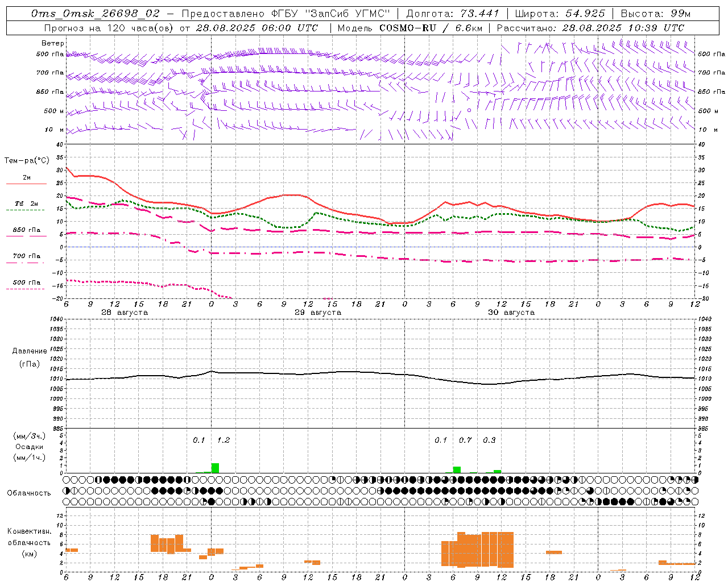Click the 0.3 precipitation amount
The height and width of the screenshot is (582, 728).
pos(489,440)
